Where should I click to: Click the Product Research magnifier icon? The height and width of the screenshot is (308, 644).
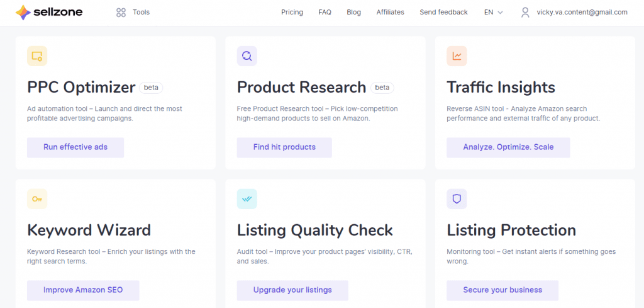click(247, 56)
